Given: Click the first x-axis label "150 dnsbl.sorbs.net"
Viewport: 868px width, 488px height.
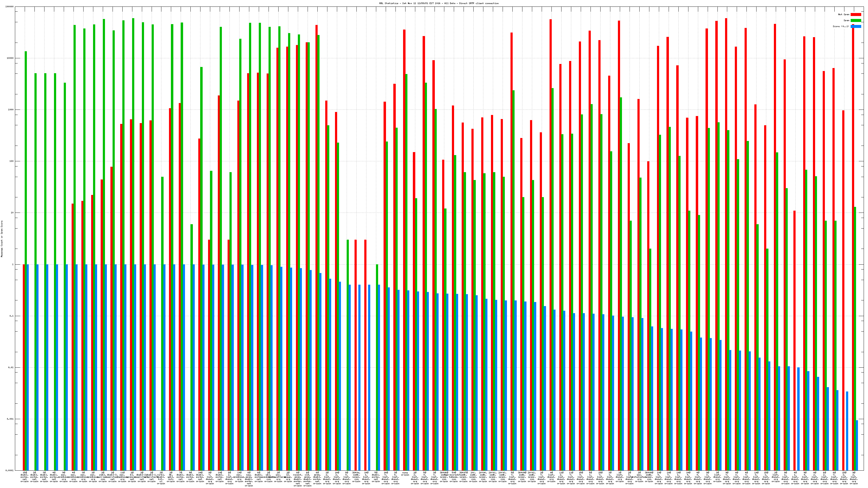Looking at the screenshot, I should 25,477.
